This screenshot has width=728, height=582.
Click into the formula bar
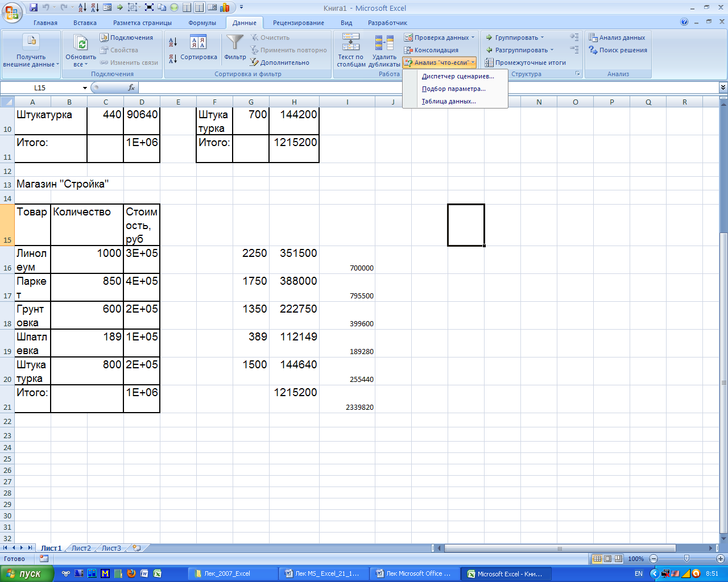[x=428, y=88]
